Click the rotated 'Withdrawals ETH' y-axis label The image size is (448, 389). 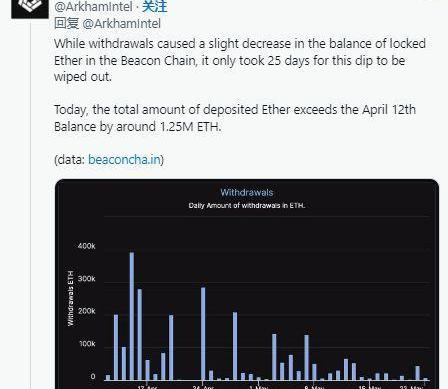[x=70, y=298]
